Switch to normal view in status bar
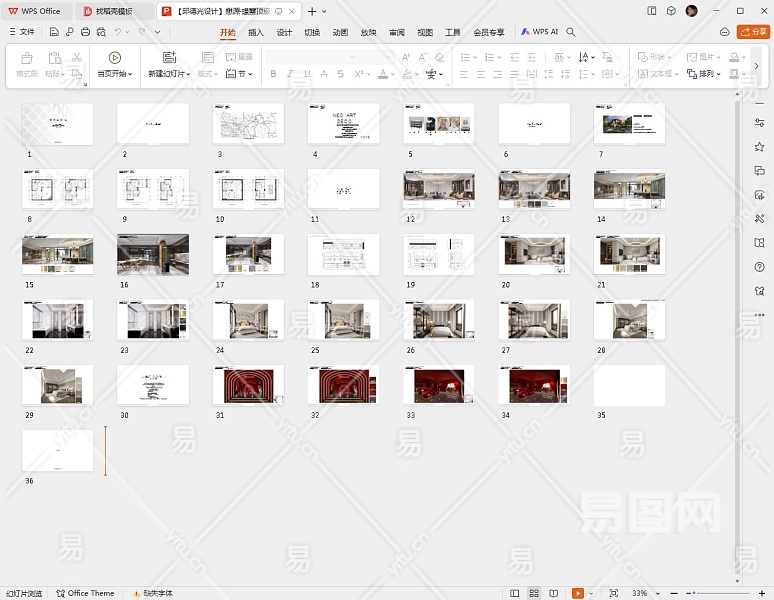774x600 pixels. click(515, 593)
